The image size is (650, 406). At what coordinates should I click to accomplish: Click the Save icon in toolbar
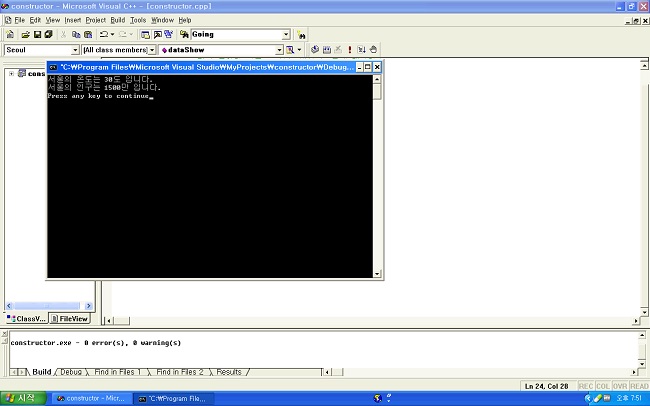pyautogui.click(x=35, y=34)
